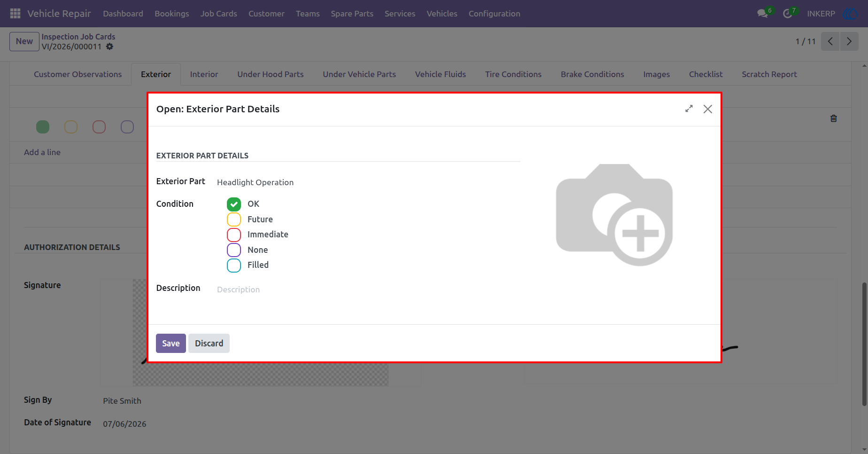Screen dimensions: 868x454
Task: Click the user avatar icon
Action: [851, 14]
